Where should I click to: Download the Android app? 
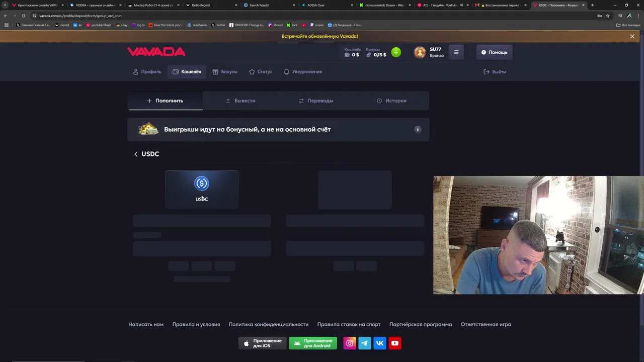point(313,343)
